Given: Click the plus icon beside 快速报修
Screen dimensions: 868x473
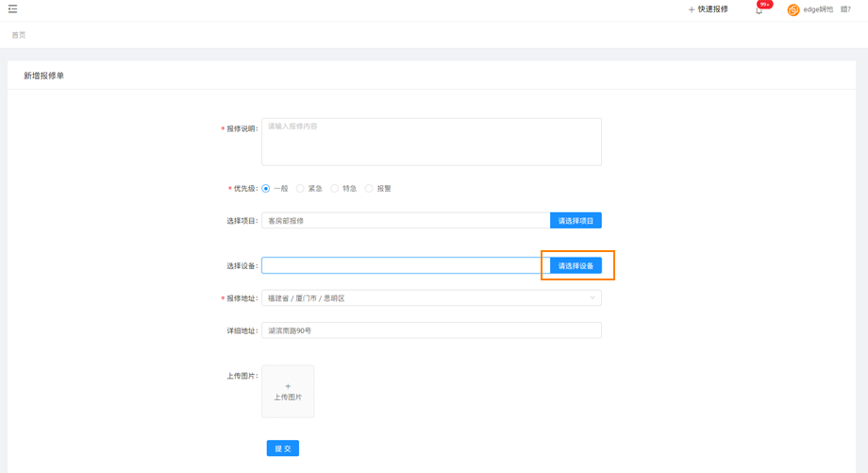Looking at the screenshot, I should click(x=691, y=9).
